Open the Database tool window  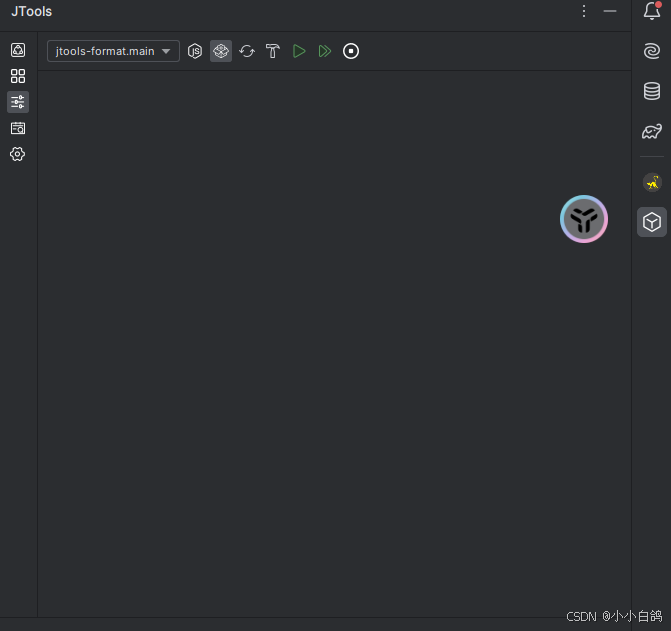[x=652, y=91]
